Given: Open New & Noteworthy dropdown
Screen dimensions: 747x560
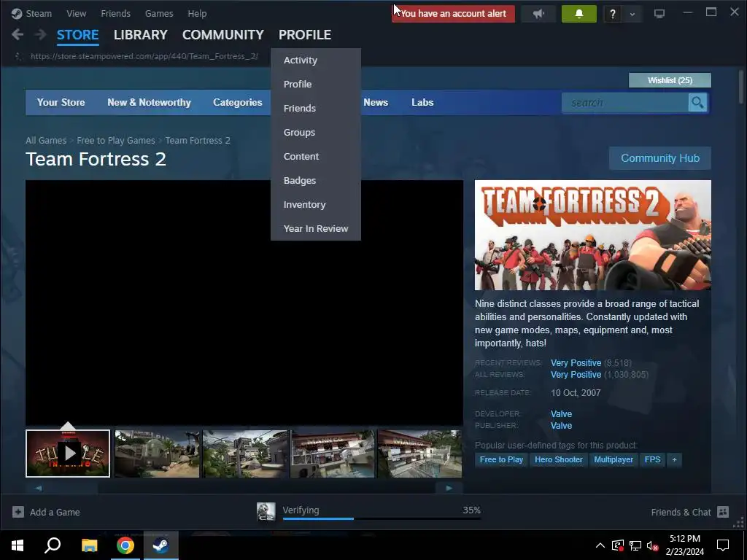Looking at the screenshot, I should click(x=149, y=102).
